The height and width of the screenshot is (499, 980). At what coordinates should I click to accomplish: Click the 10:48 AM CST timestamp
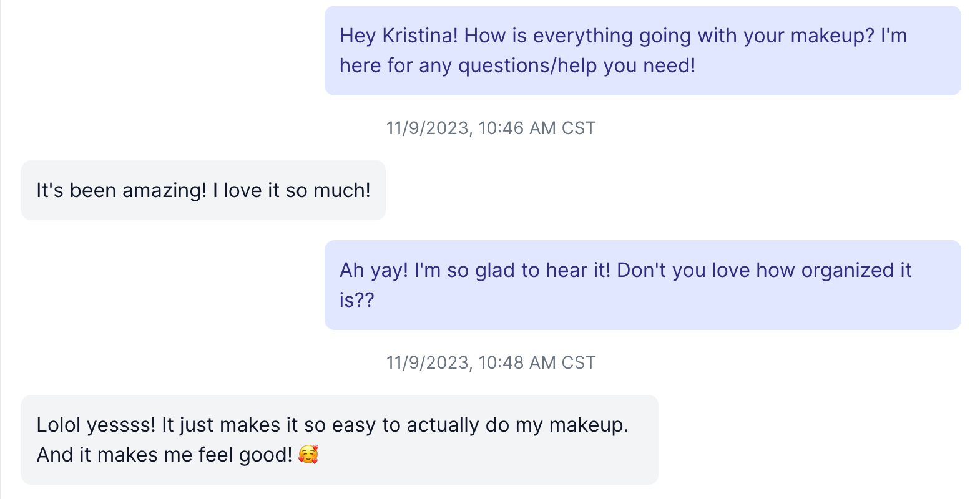(537, 362)
